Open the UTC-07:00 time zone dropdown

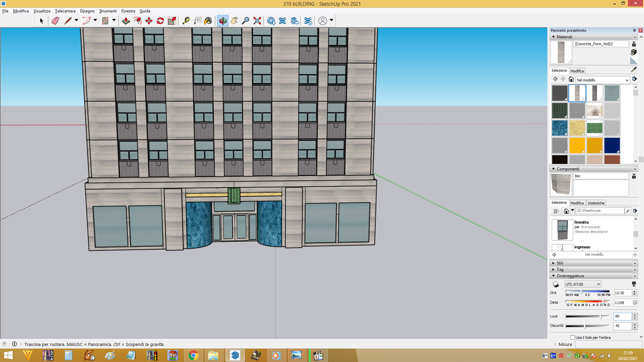tap(583, 284)
